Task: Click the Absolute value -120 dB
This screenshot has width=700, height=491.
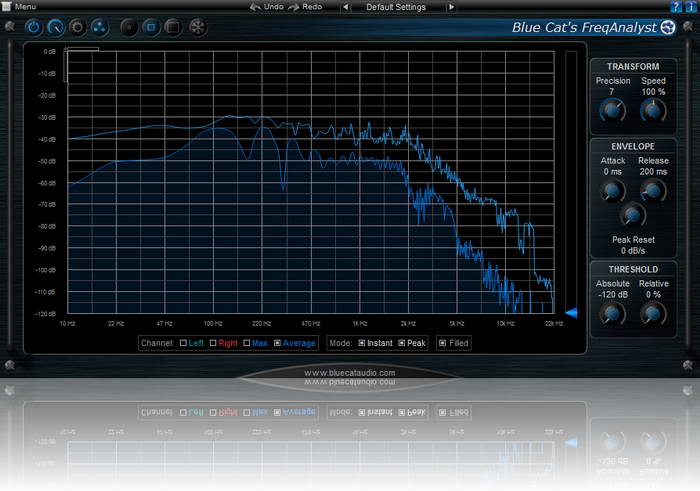Action: [x=613, y=295]
